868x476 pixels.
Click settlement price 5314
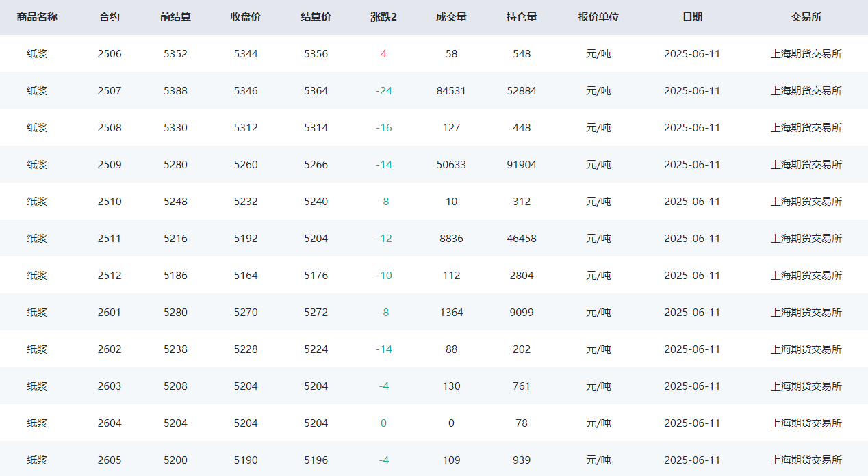tap(316, 128)
